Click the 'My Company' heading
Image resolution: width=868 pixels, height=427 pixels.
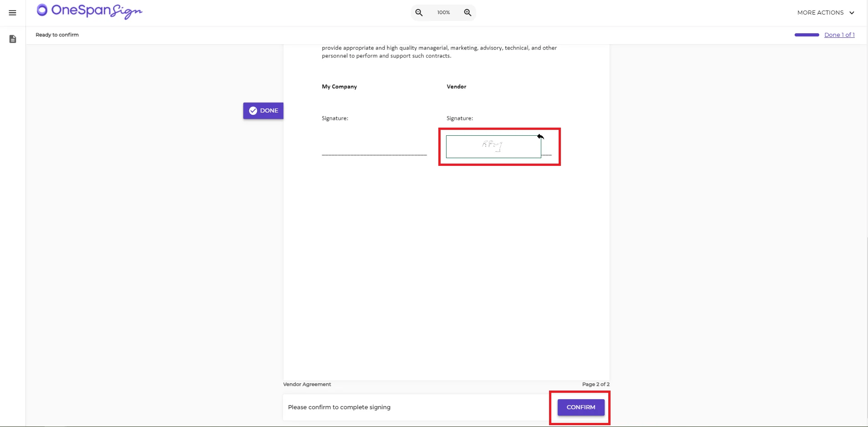coord(339,87)
